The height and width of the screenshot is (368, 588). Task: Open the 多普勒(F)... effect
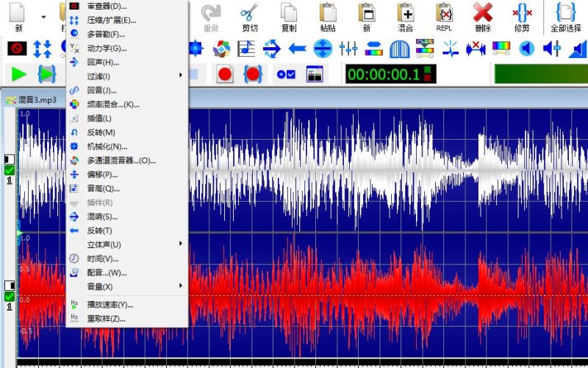[x=126, y=34]
